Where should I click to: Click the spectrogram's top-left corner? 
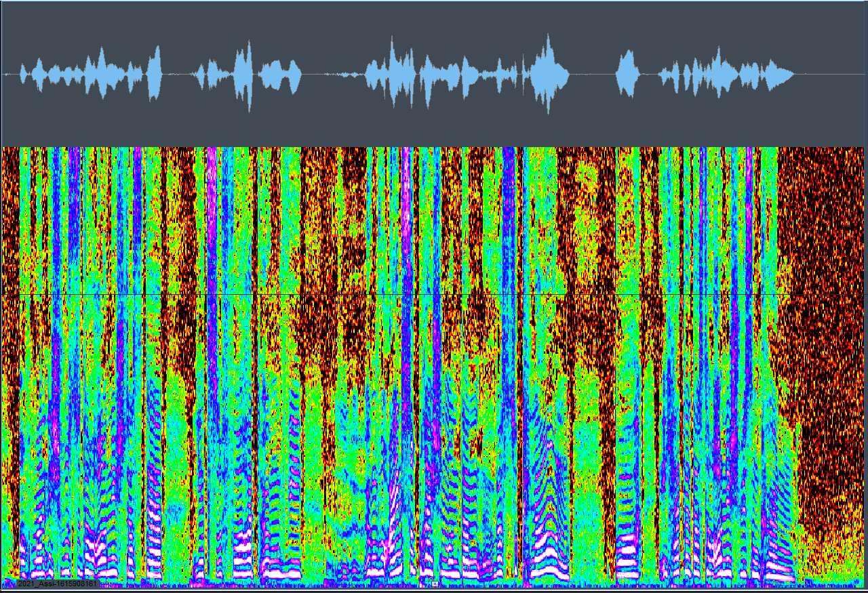[7, 152]
